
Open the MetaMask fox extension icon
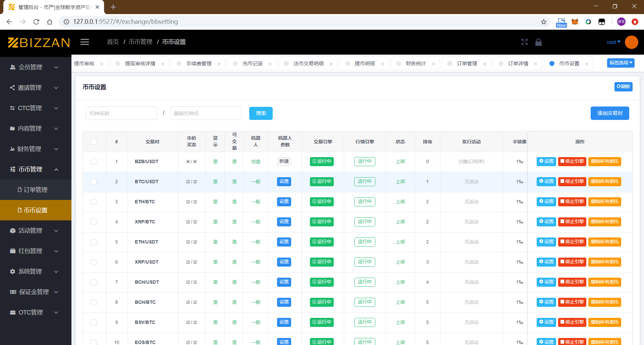[x=575, y=22]
